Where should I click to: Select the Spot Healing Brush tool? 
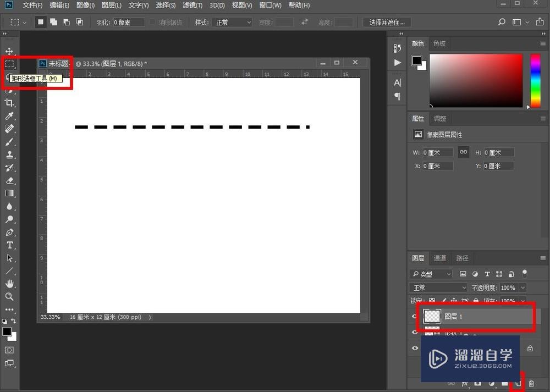(x=9, y=129)
